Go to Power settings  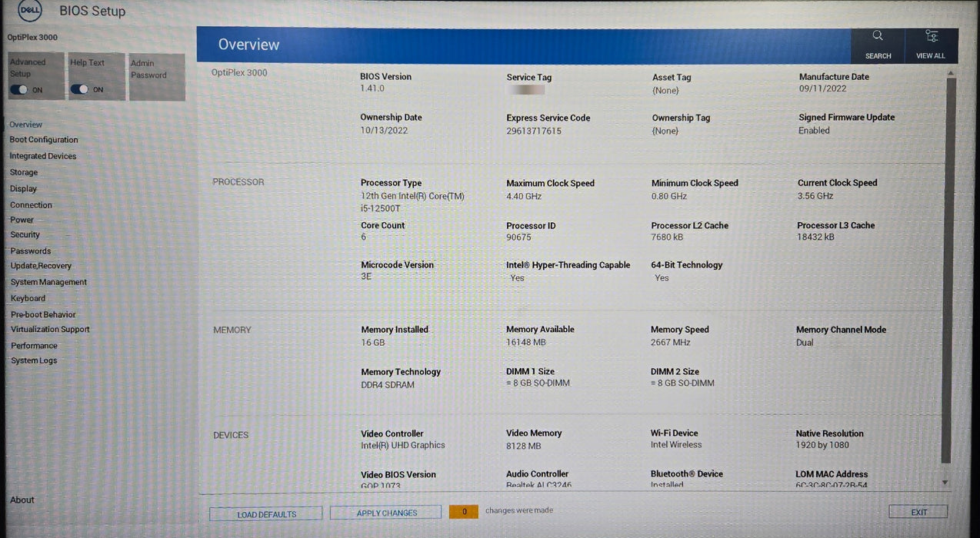[x=22, y=220]
